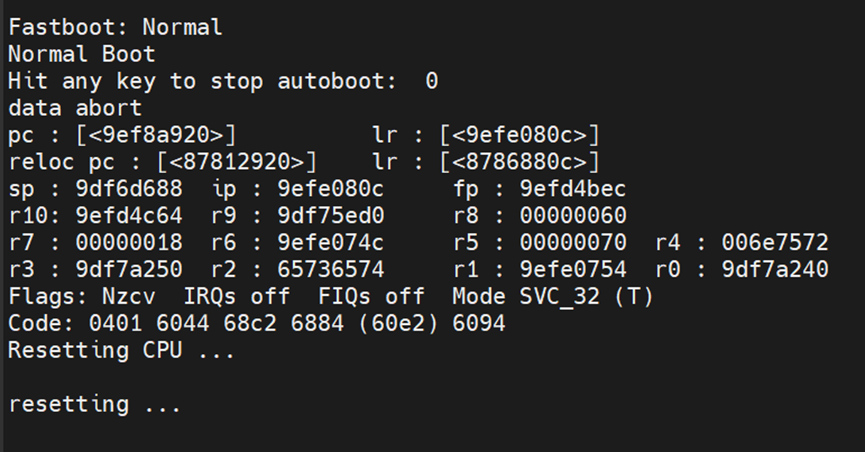Click the "Fastboot: Normal" line
This screenshot has height=452, width=865.
coord(115,27)
